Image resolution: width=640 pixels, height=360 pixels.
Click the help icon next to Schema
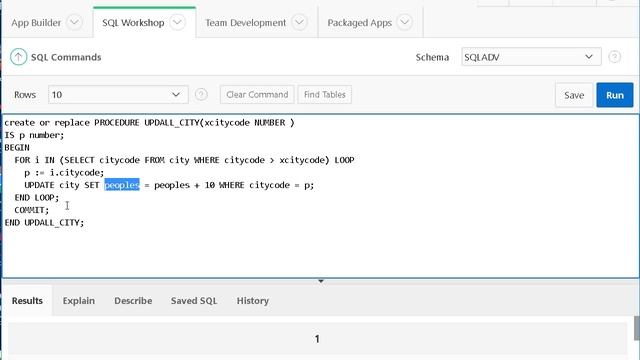click(614, 57)
